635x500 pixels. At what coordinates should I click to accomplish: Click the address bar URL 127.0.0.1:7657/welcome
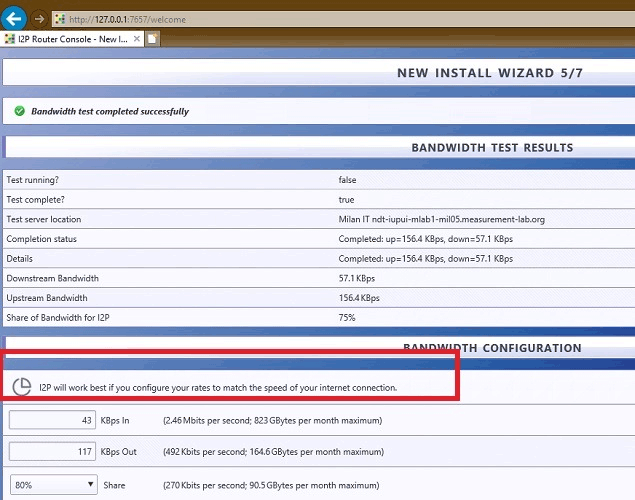click(x=127, y=19)
